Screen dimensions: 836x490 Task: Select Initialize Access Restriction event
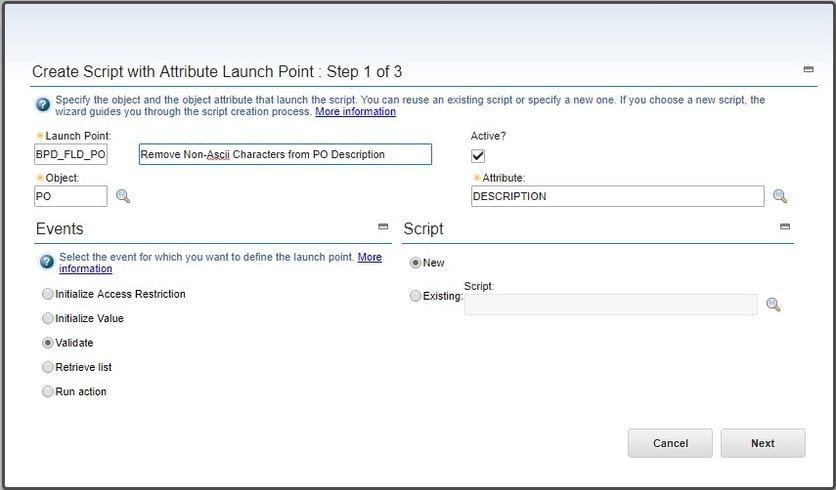[x=48, y=294]
